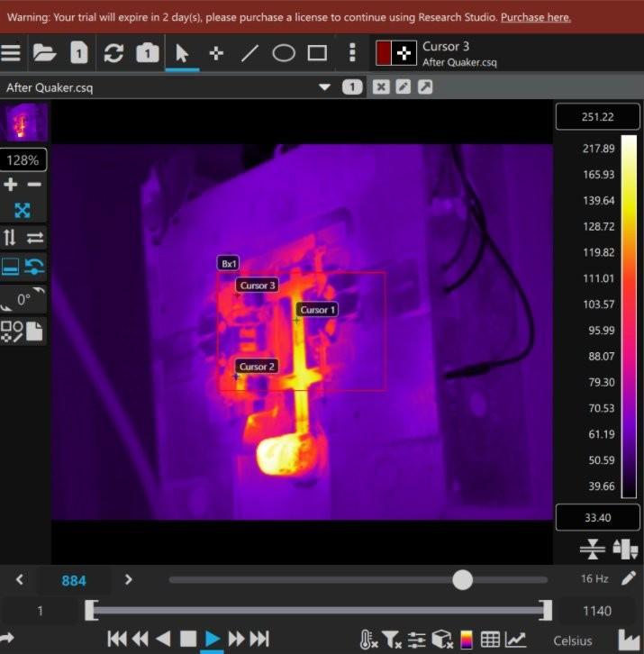Image resolution: width=644 pixels, height=654 pixels.
Task: Select the line ROI tool
Action: [249, 53]
